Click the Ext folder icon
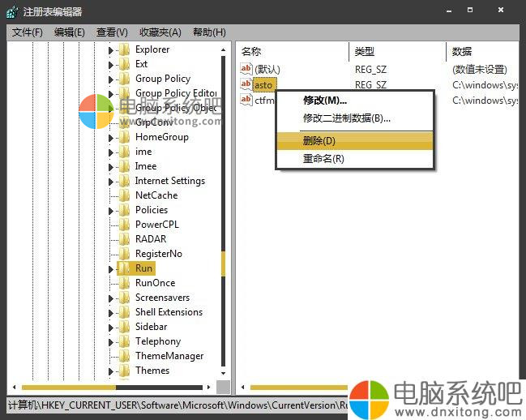The height and width of the screenshot is (420, 526). point(125,64)
